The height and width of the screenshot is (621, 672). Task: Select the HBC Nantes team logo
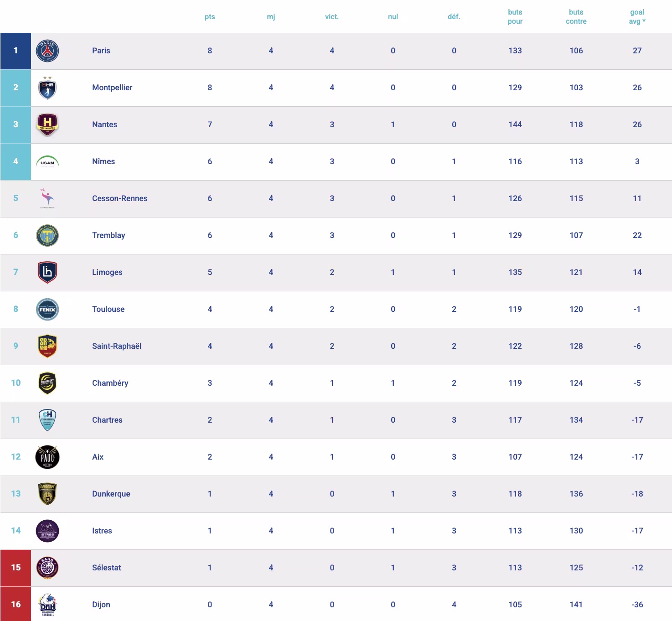click(47, 125)
